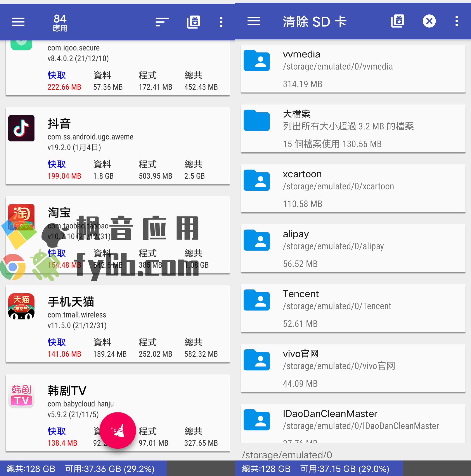Open the vivo官网 folder name
471x476 pixels.
(x=301, y=354)
